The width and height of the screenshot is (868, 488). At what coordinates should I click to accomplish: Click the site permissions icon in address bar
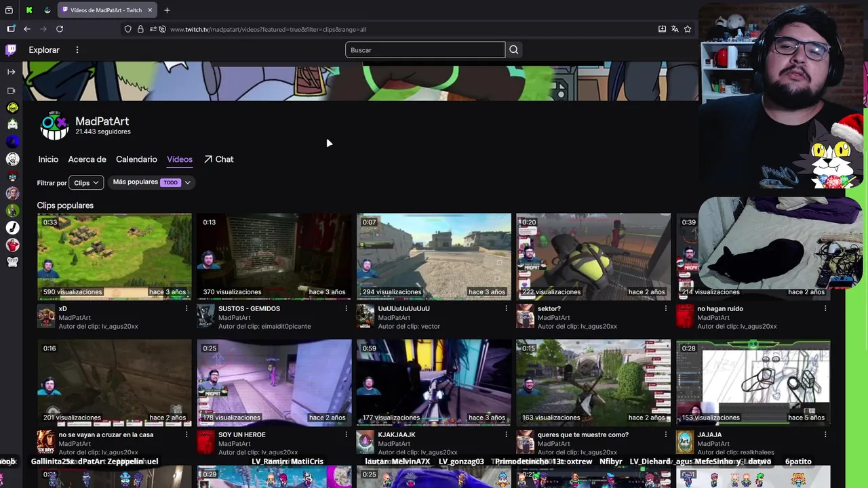153,29
